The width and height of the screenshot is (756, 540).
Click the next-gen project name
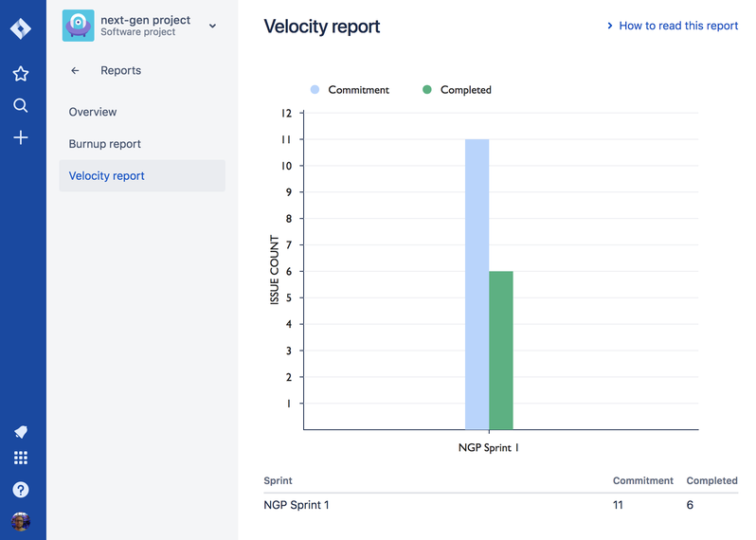tap(145, 20)
